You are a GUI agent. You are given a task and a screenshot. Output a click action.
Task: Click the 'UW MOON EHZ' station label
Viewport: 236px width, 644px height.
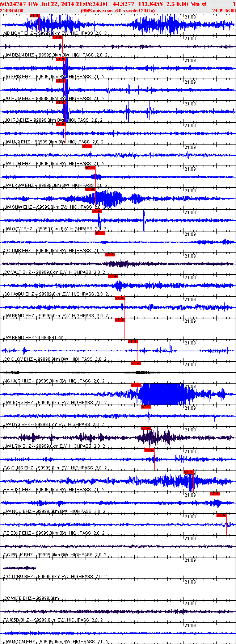(x=19, y=642)
